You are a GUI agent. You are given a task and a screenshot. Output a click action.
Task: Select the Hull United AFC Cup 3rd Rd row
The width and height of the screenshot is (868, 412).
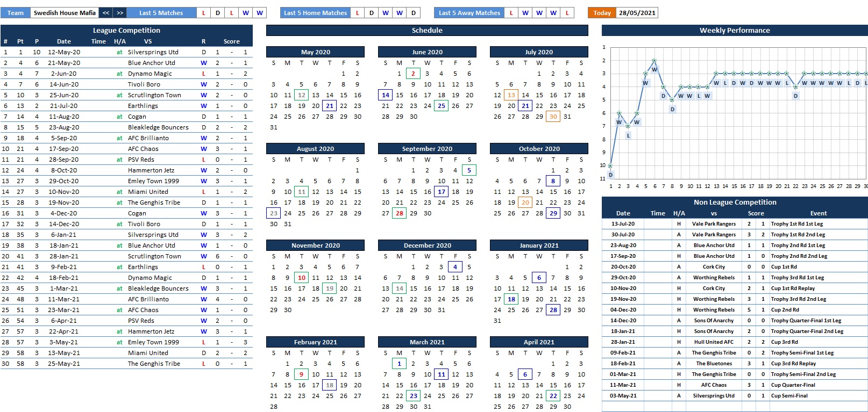[714, 342]
